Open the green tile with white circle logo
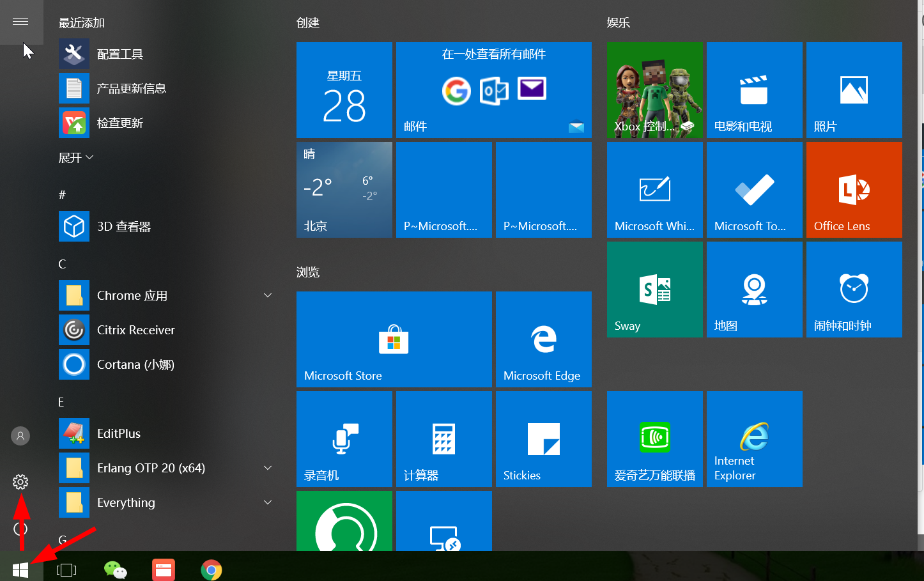Viewport: 924px width, 581px height. tap(344, 521)
